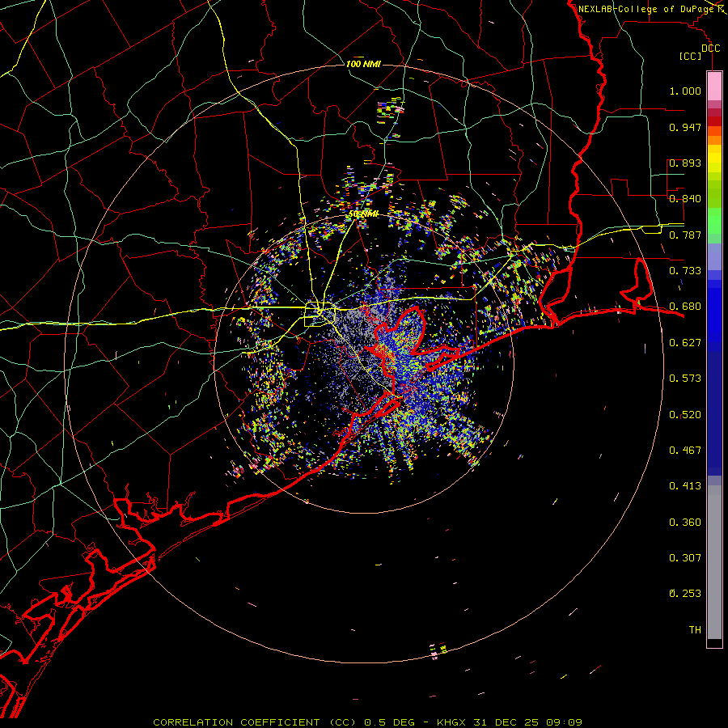Click the [CC] units label
728x728 pixels.
tap(691, 56)
